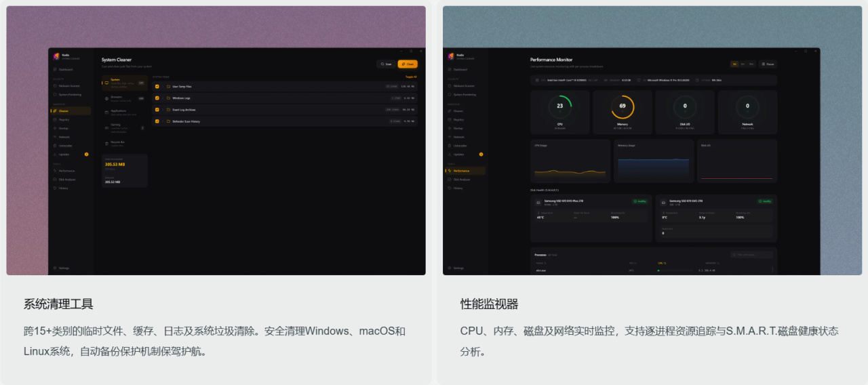Expand the Event Log Archives row chevron

coord(163,109)
